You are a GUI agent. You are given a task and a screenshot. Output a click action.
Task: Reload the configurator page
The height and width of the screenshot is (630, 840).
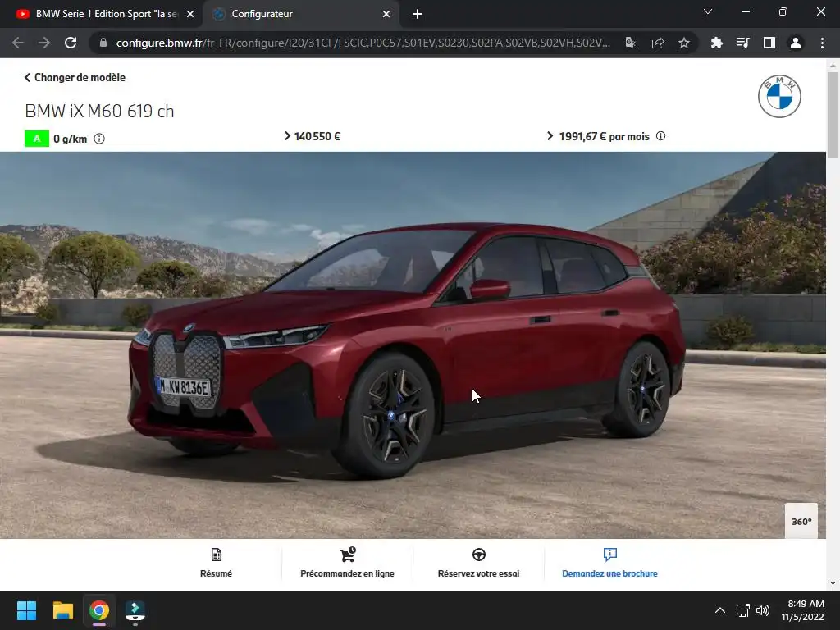[x=71, y=43]
